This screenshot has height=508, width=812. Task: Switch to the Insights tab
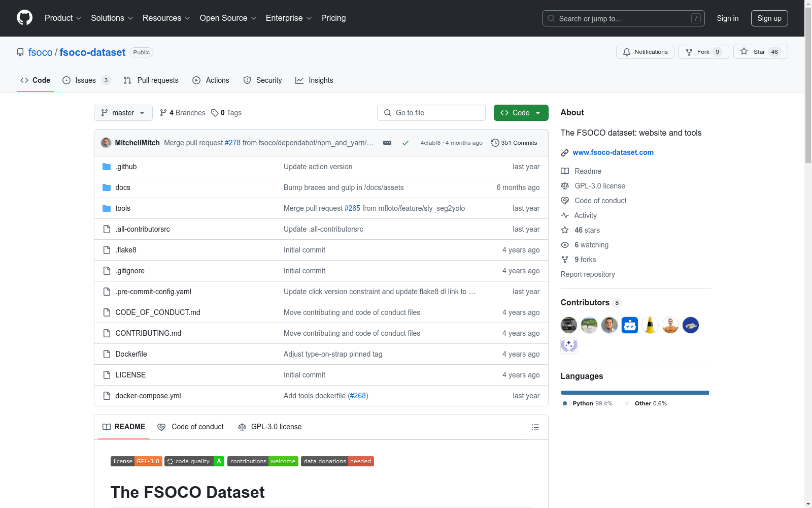click(315, 80)
